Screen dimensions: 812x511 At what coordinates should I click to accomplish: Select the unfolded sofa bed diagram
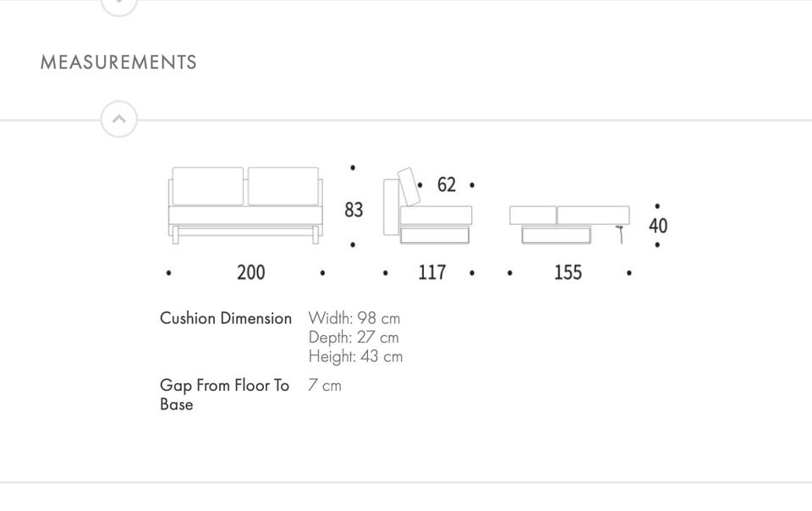[x=569, y=223]
